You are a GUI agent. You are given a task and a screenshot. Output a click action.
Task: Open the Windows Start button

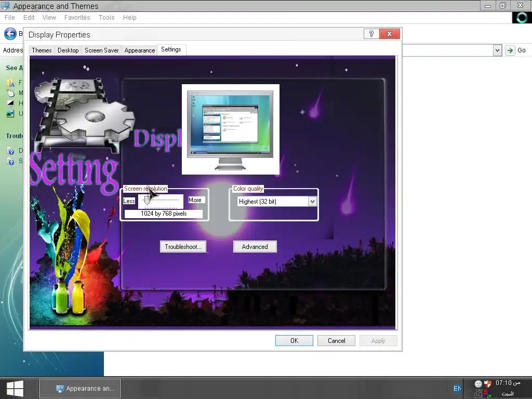click(15, 389)
